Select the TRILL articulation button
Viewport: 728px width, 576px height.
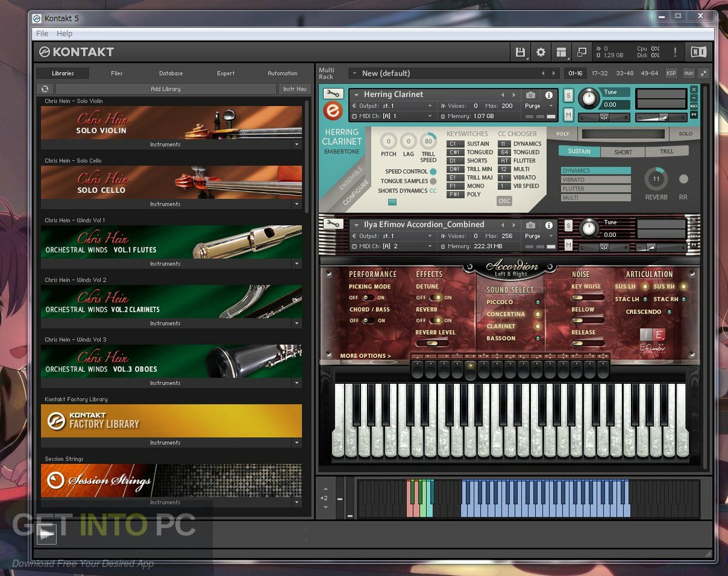pos(666,151)
